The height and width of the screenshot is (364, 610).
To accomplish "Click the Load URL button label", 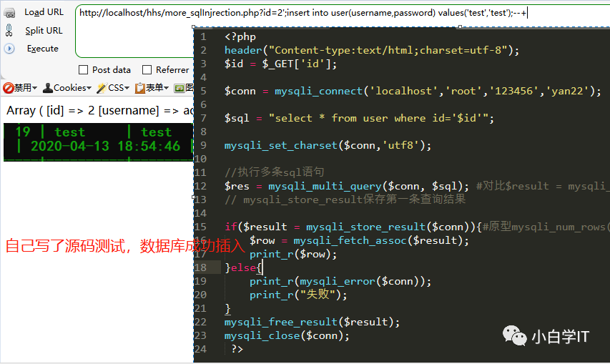I will click(x=44, y=12).
